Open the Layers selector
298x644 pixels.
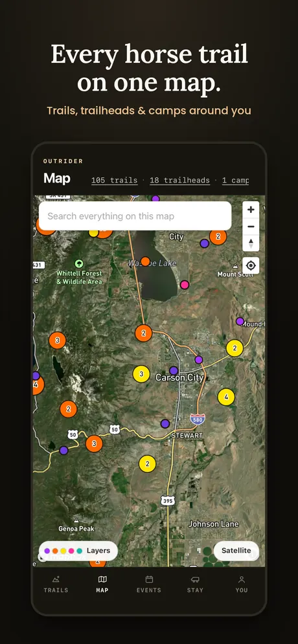tap(78, 551)
